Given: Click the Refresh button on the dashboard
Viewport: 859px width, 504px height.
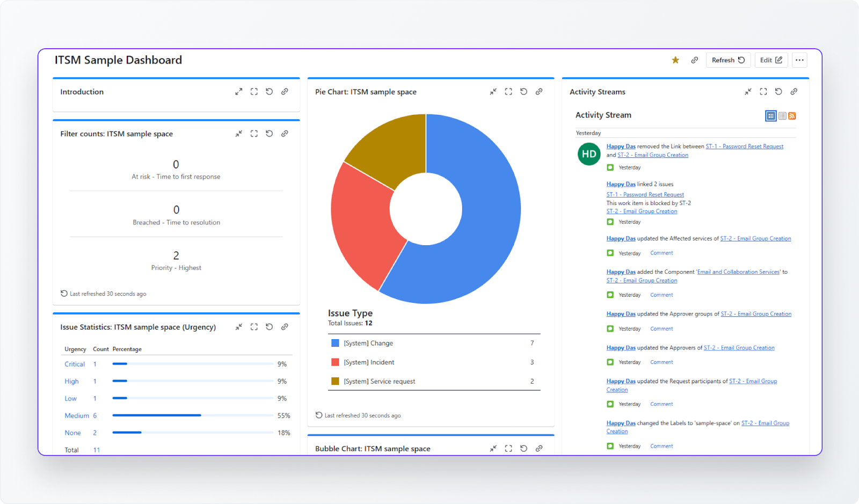Looking at the screenshot, I should pyautogui.click(x=727, y=60).
